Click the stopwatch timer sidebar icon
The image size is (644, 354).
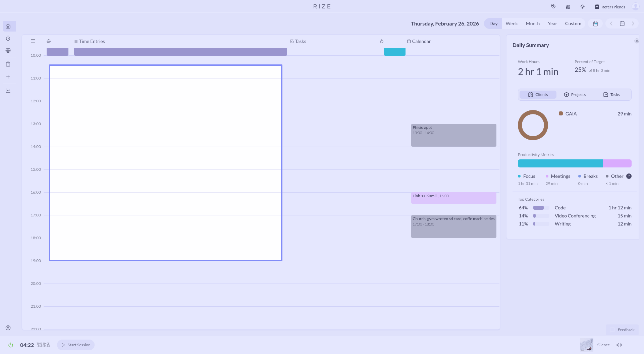pos(8,39)
